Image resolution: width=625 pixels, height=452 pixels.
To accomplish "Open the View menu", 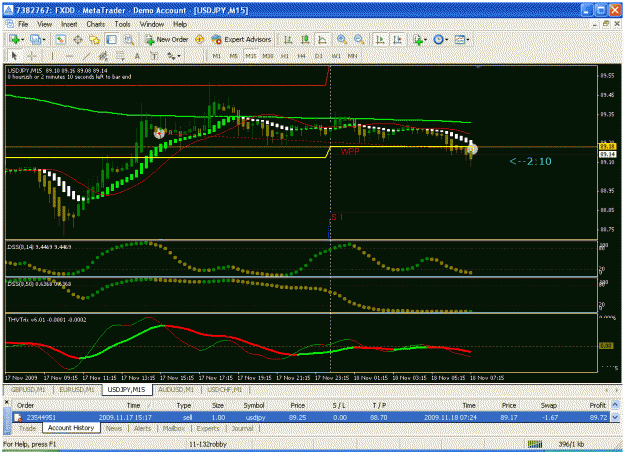I will tap(44, 24).
